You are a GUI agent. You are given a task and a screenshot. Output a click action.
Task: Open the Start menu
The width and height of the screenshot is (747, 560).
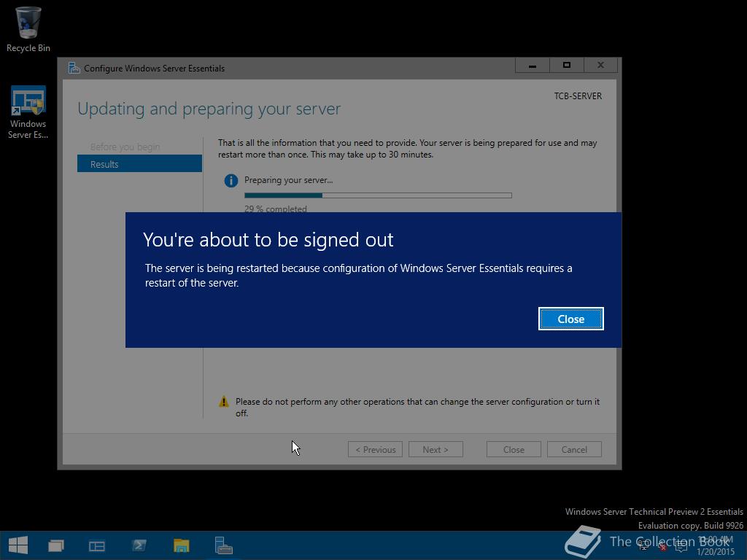(18, 545)
